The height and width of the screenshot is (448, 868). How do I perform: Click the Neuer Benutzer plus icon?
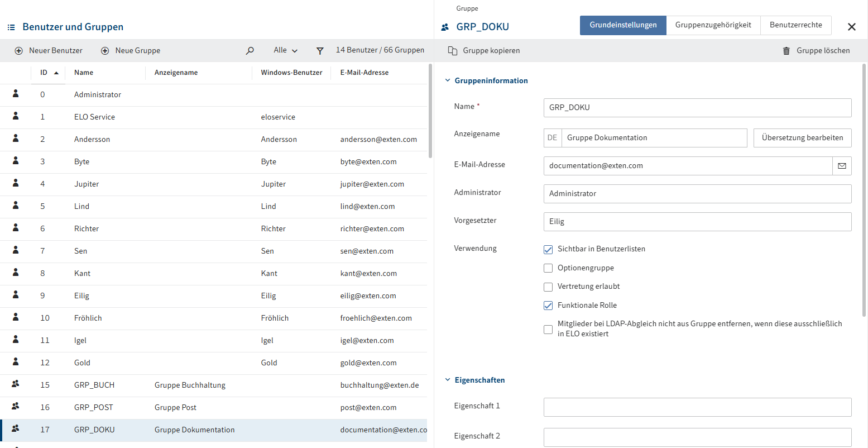tap(18, 51)
